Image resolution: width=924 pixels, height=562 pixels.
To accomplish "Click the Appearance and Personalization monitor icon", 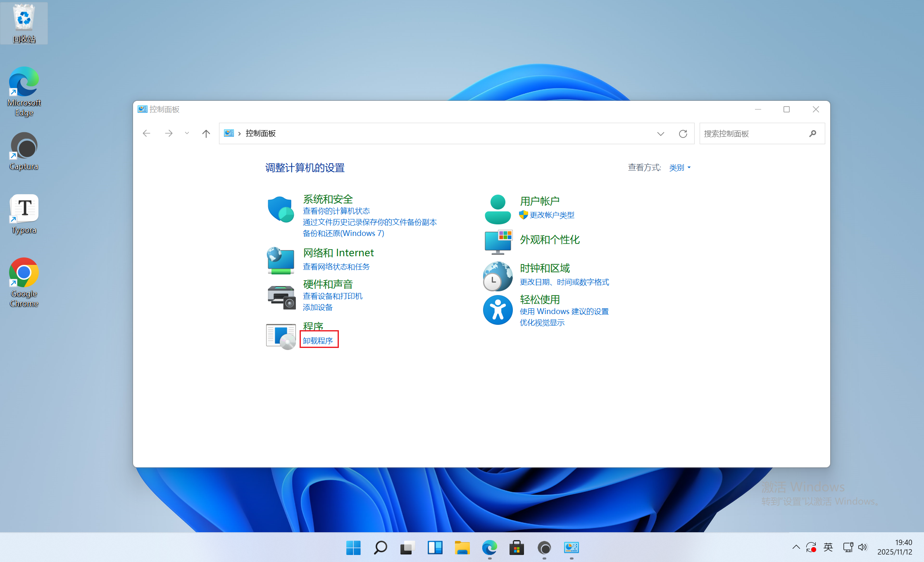I will [x=498, y=242].
